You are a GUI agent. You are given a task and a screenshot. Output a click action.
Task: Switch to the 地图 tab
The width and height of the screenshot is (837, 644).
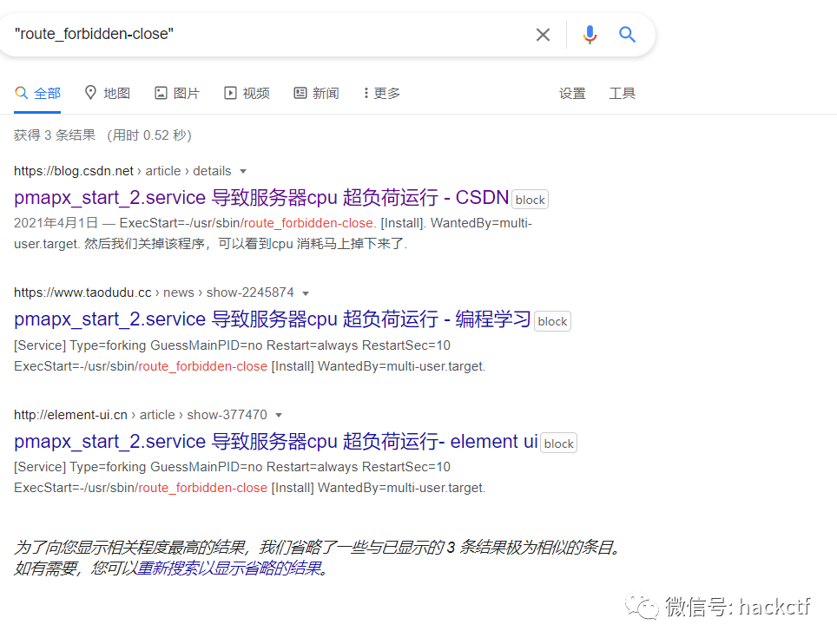pos(108,94)
